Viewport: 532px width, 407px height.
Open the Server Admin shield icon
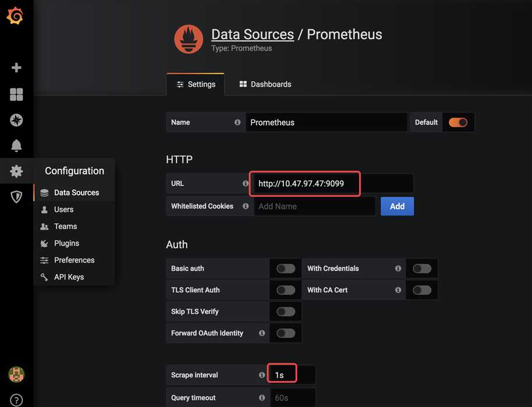16,197
